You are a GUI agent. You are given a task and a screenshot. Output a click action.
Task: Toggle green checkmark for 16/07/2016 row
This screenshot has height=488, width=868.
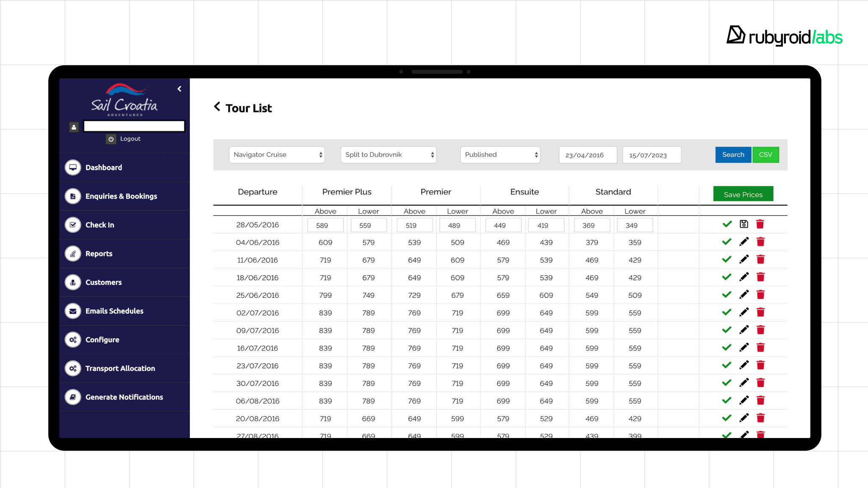tap(726, 347)
